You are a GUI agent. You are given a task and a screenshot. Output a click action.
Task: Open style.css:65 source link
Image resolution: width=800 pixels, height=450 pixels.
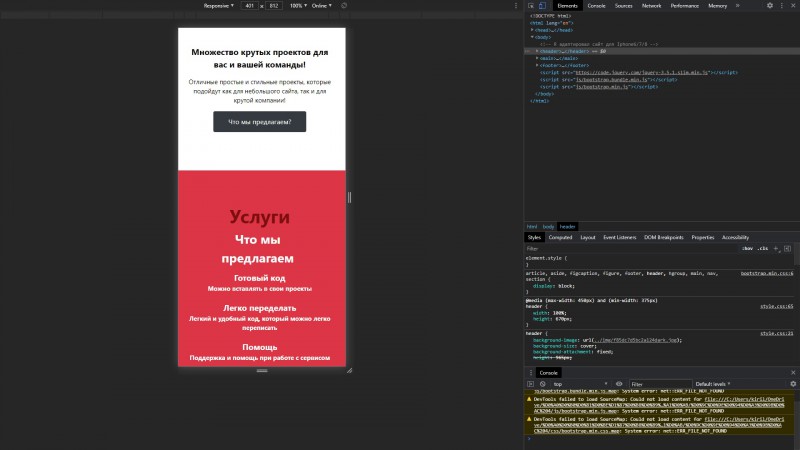pyautogui.click(x=777, y=307)
